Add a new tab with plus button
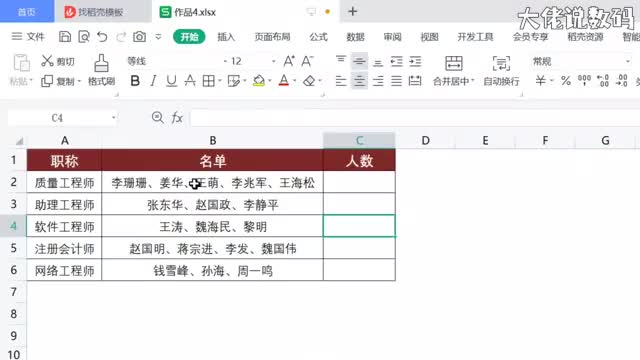 pos(353,11)
